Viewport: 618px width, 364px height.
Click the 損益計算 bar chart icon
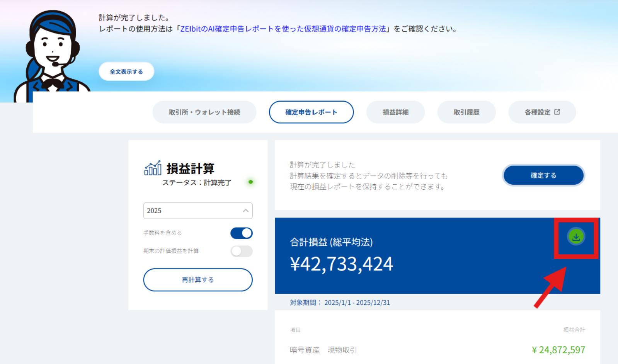153,168
